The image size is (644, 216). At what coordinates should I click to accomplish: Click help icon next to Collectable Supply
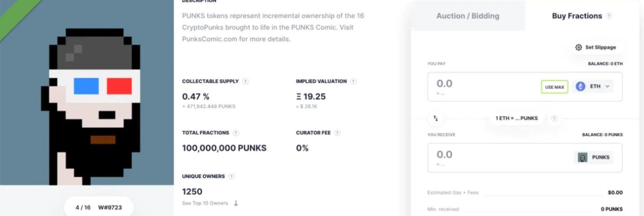(x=245, y=82)
